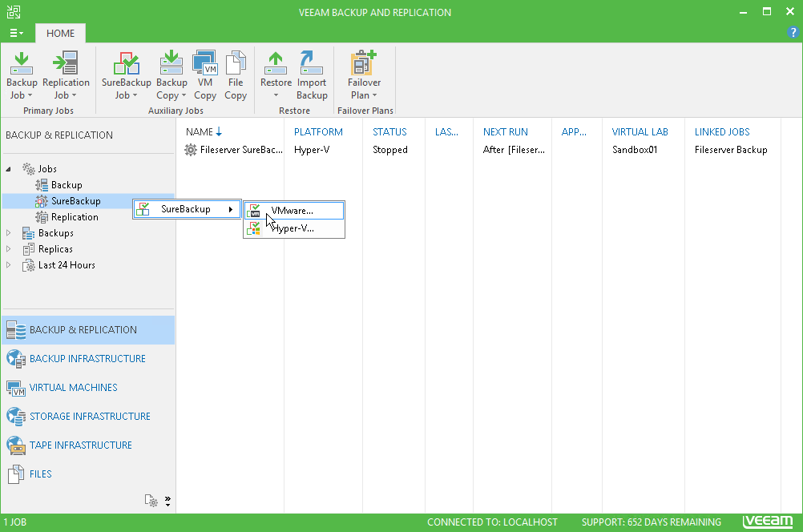Expand the Replicas tree node arrow

8,249
